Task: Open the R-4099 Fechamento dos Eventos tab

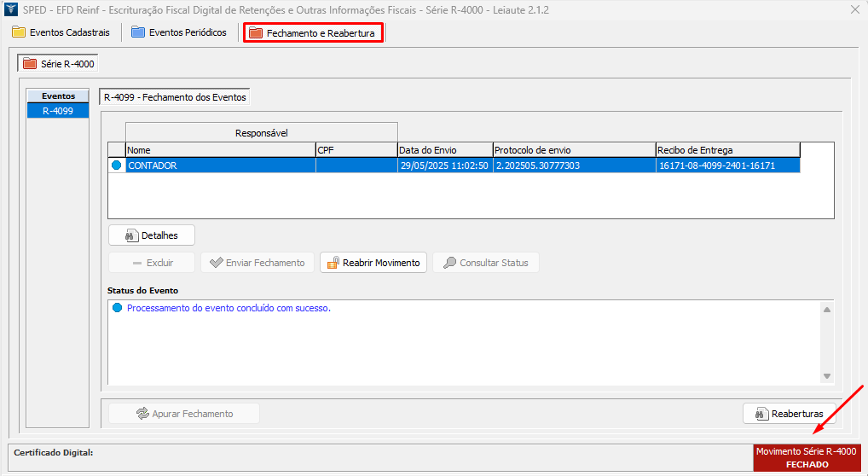Action: coord(175,97)
